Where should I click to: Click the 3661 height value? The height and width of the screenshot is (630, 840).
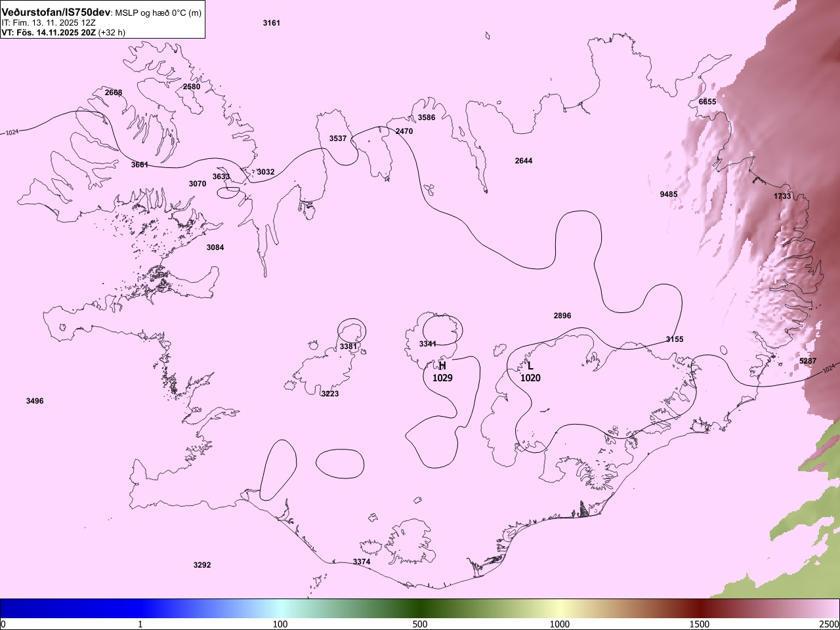(140, 165)
